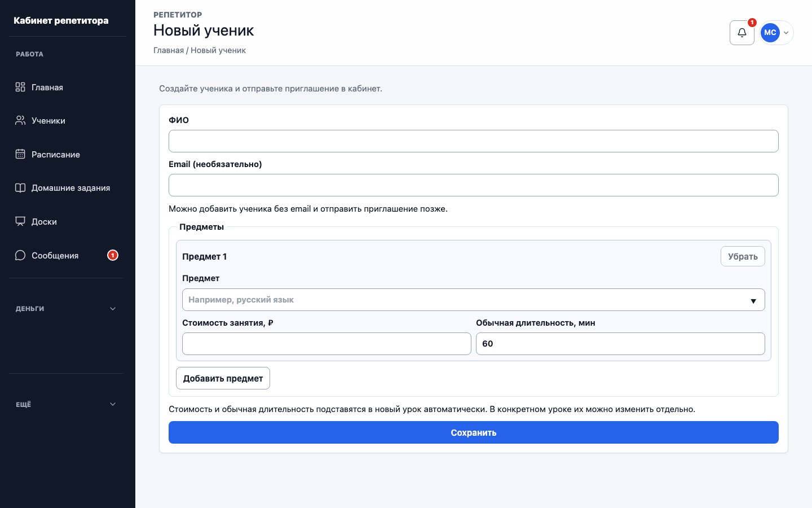The width and height of the screenshot is (812, 508).
Task: Select Доски in the sidebar
Action: click(67, 221)
